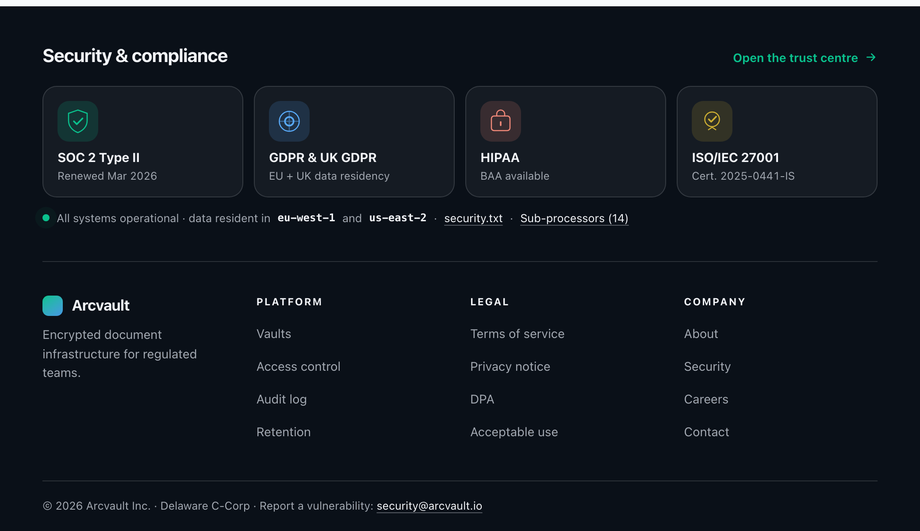This screenshot has width=920, height=531.
Task: Click 'EU + UK data residency' text
Action: (329, 176)
